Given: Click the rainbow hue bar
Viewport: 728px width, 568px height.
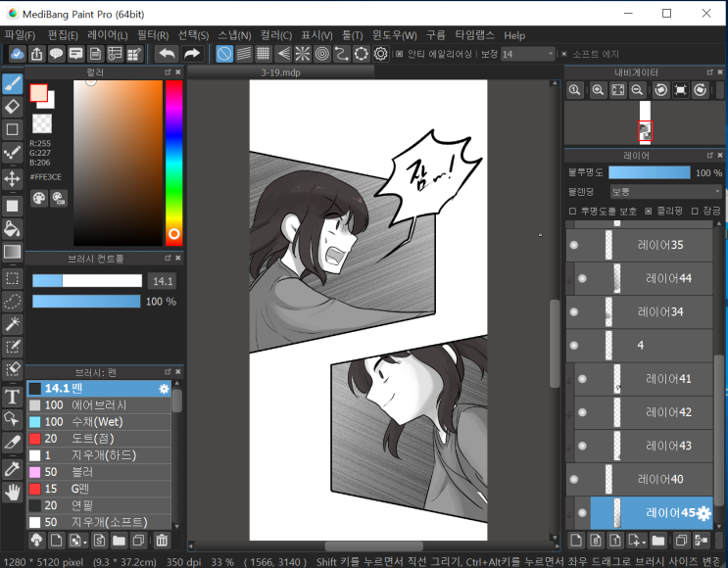Looking at the screenshot, I should (x=174, y=163).
